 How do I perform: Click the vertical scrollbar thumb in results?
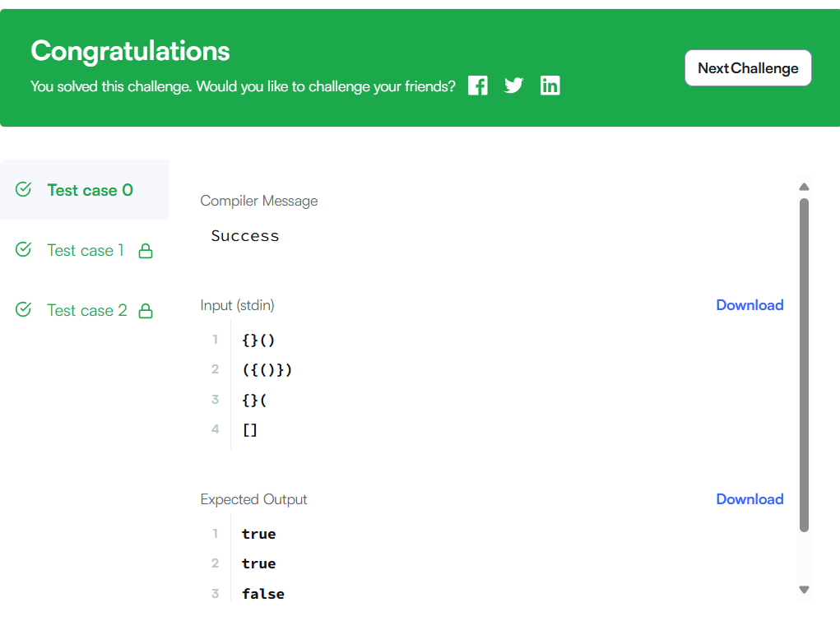(804, 365)
